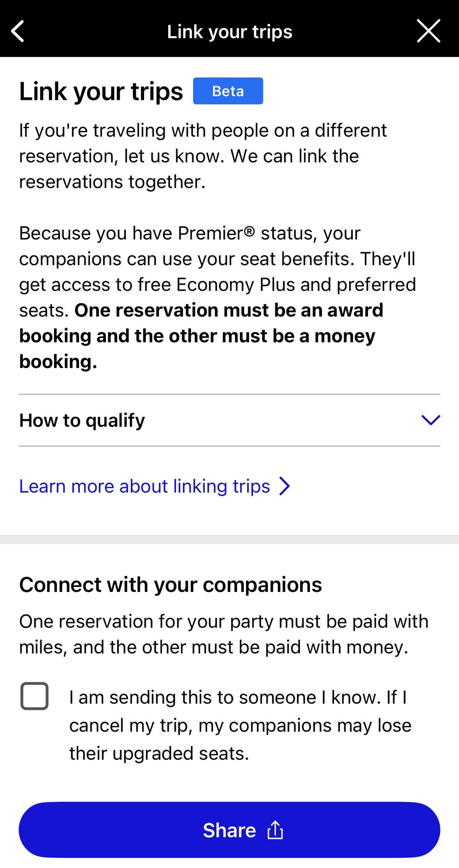
Task: Check the companion acknowledgment checkbox
Action: [x=34, y=696]
